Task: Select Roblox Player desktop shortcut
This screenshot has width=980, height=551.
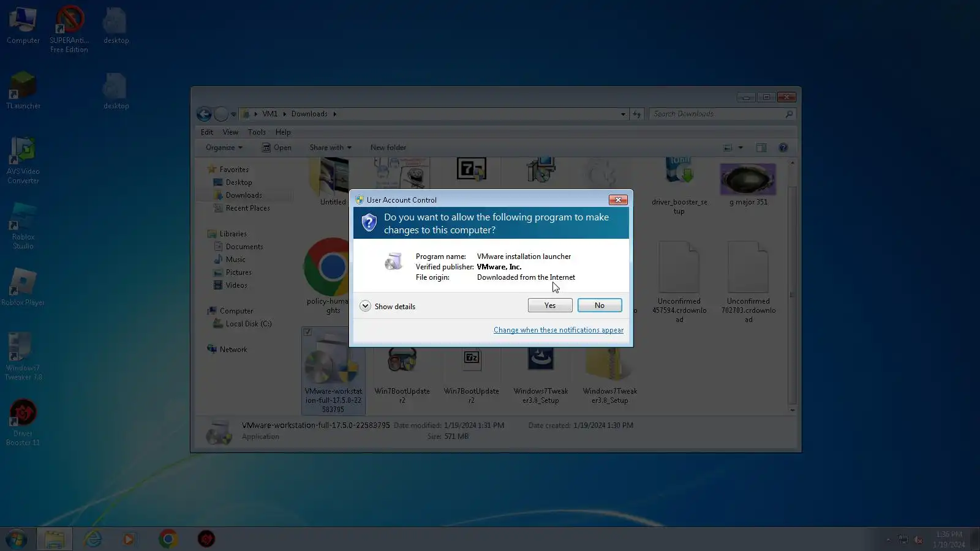Action: tap(23, 287)
